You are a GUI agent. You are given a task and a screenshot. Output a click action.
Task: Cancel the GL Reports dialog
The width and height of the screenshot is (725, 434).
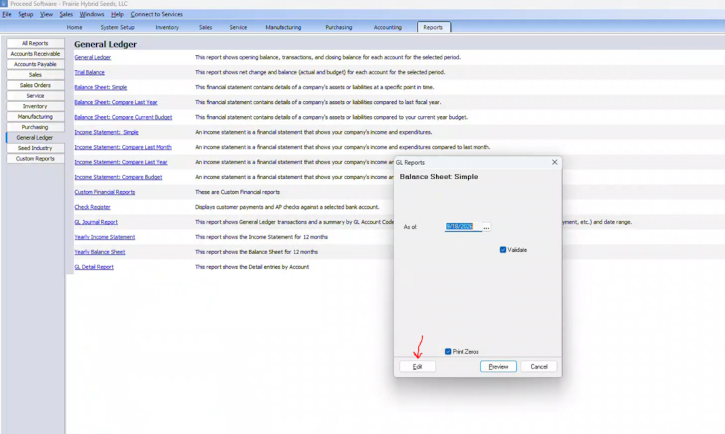coord(539,367)
